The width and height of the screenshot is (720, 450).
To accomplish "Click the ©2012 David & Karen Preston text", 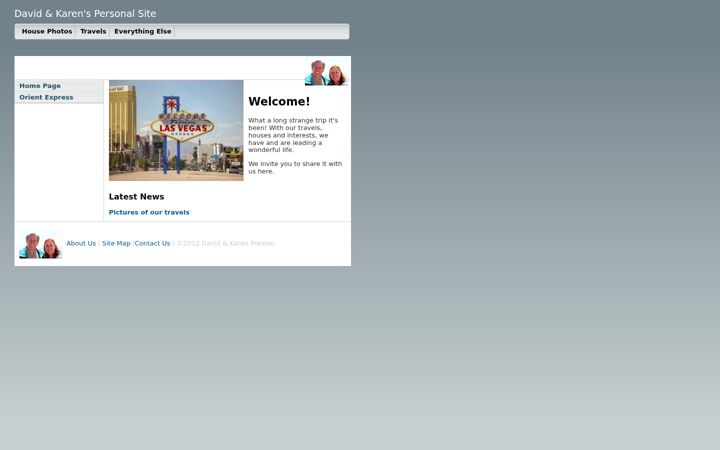I will click(x=226, y=243).
